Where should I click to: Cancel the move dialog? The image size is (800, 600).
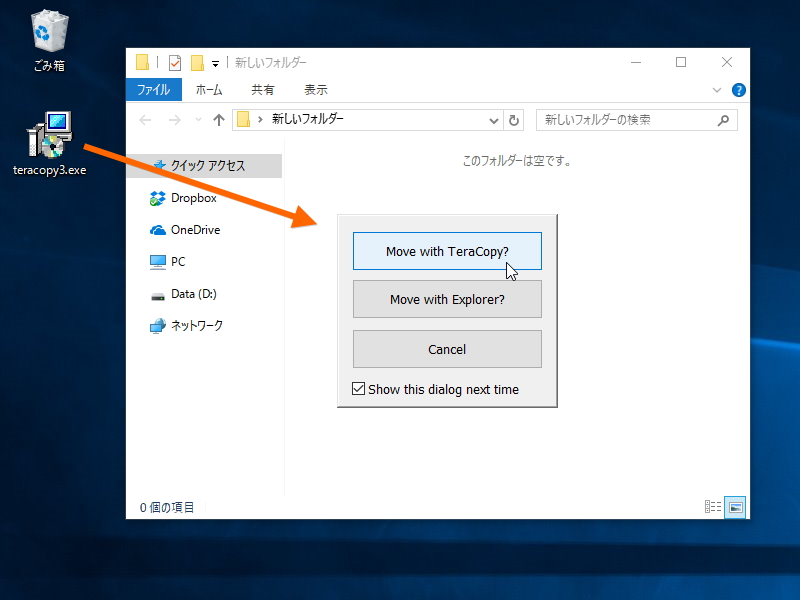[447, 349]
